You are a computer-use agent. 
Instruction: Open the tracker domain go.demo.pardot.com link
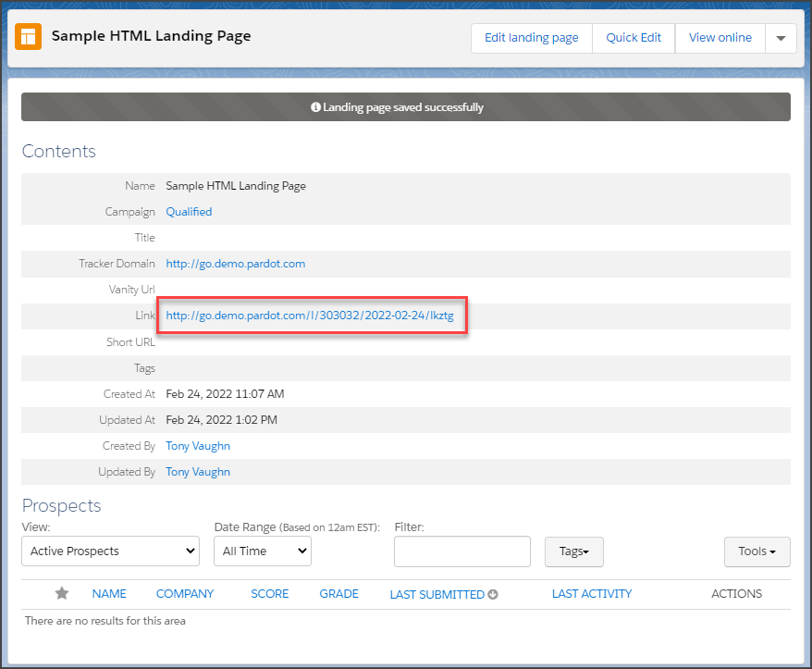pos(236,263)
